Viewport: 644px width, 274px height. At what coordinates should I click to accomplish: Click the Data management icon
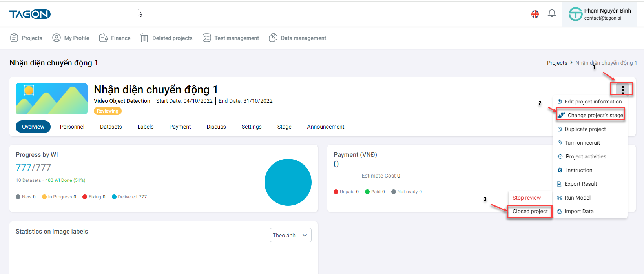point(273,38)
